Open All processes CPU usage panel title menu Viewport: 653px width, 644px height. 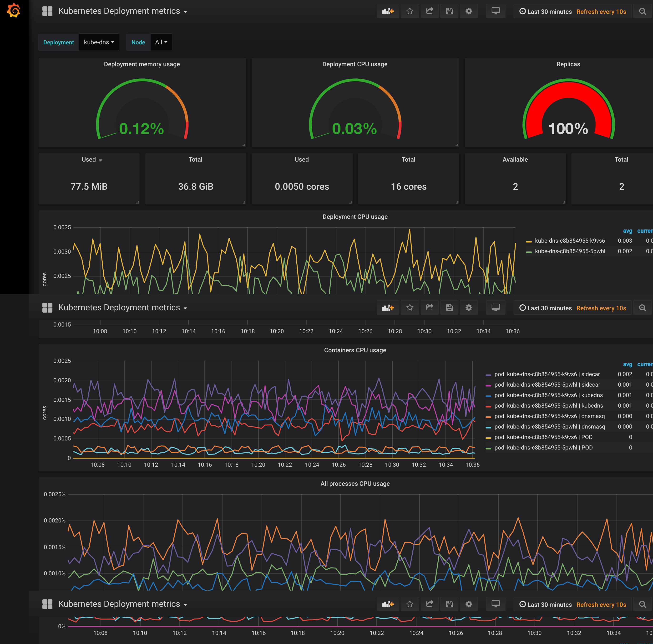click(x=355, y=484)
